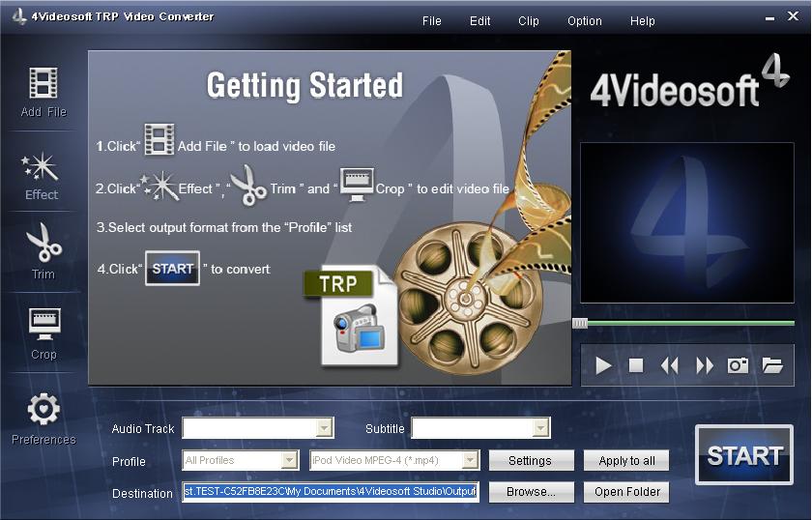Open the Crop monitor tool
Image resolution: width=812 pixels, height=520 pixels.
pyautogui.click(x=44, y=324)
